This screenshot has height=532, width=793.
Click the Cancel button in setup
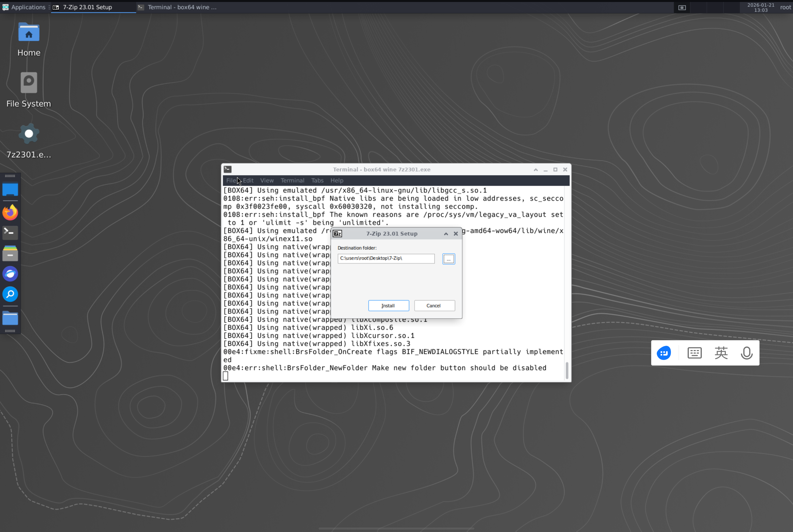tap(434, 306)
